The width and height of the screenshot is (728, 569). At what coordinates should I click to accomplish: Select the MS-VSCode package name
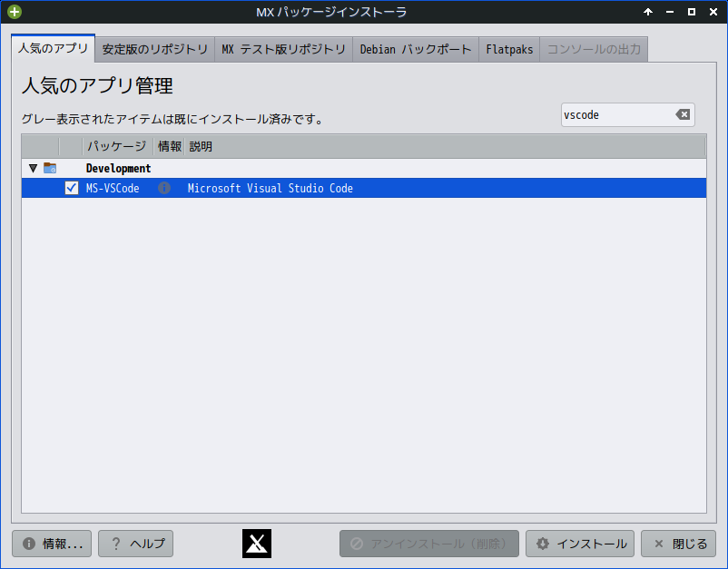click(x=113, y=188)
